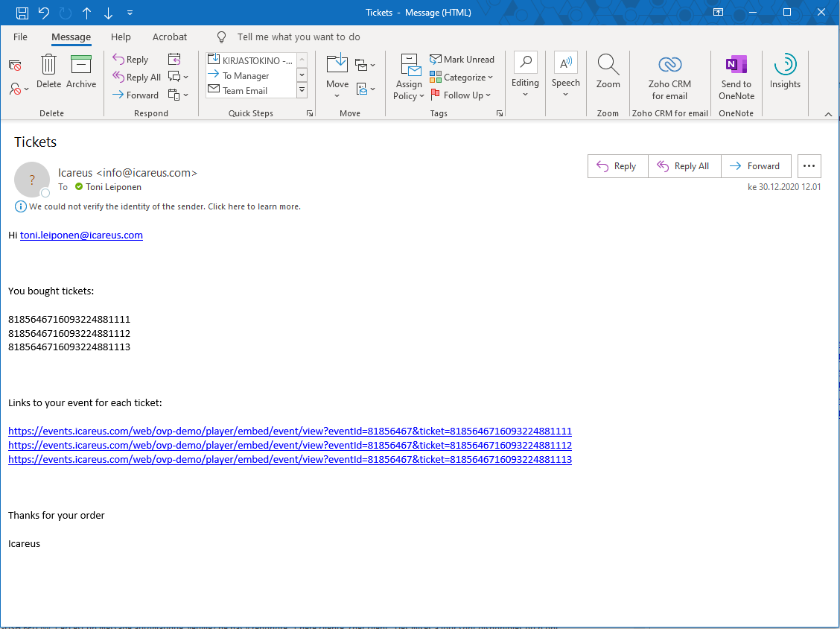Viewport: 840px width, 629px height.
Task: Open the Follow Up flag menu
Action: [x=459, y=95]
